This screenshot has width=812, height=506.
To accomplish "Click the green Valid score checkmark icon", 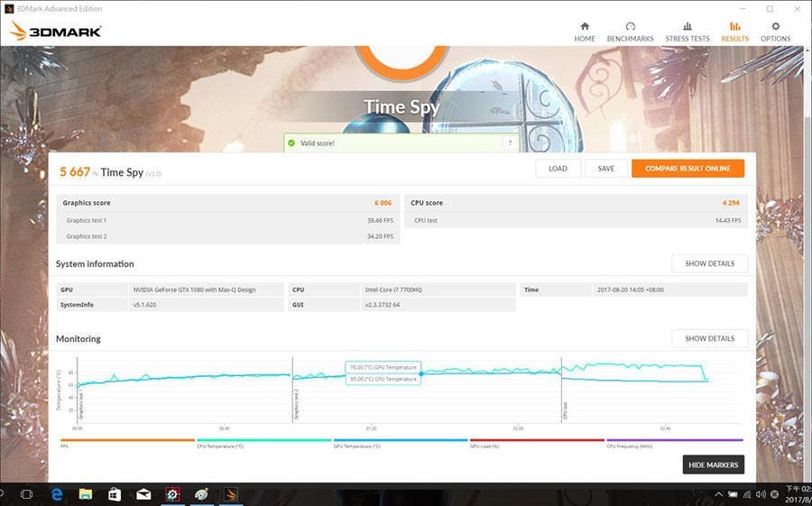I will (291, 143).
